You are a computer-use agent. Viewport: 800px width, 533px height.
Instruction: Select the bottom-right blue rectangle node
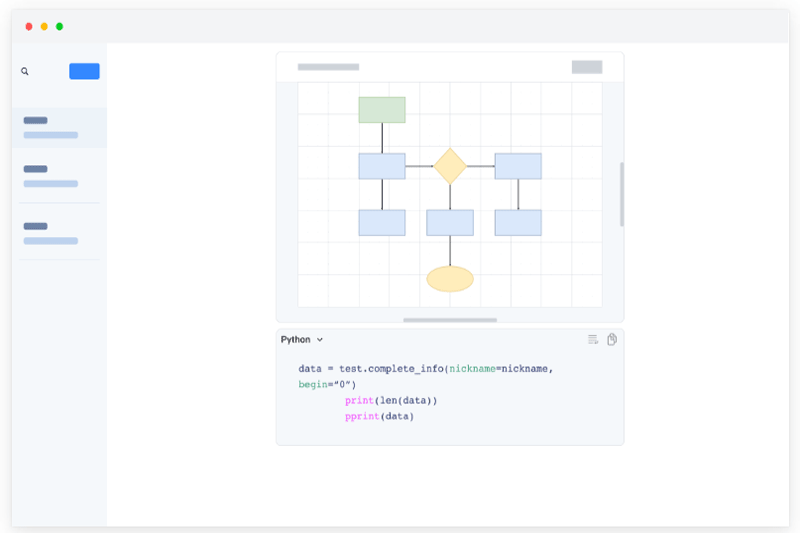(x=518, y=222)
